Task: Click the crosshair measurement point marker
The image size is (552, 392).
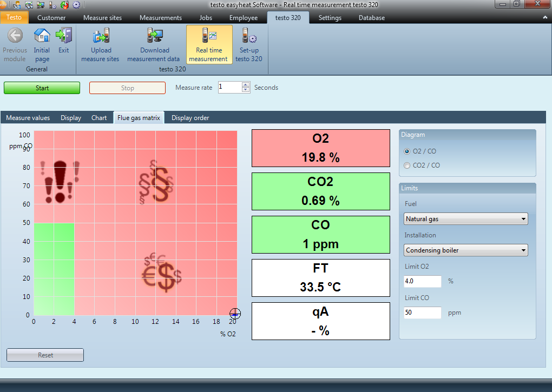Action: tap(235, 314)
